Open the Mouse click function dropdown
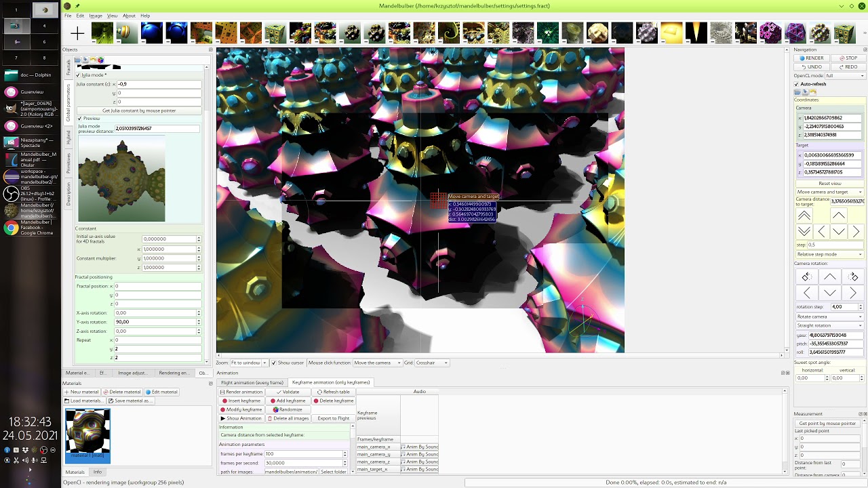Viewport: 868px width, 488px height. click(377, 363)
